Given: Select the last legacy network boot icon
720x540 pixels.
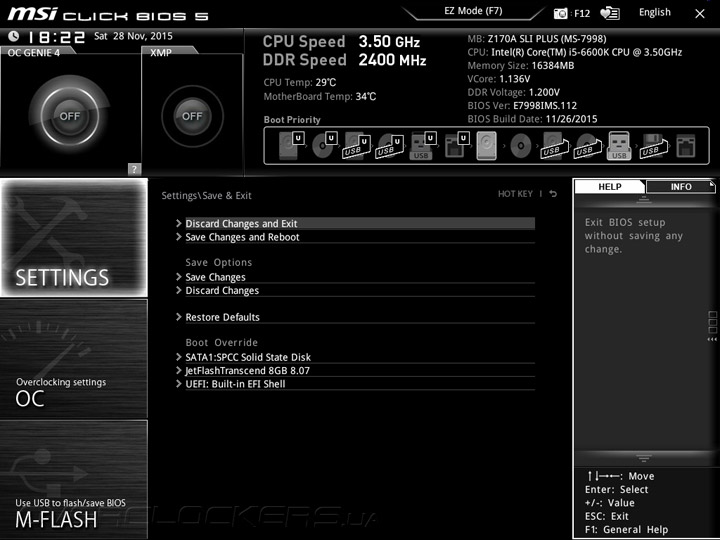Looking at the screenshot, I should 686,146.
